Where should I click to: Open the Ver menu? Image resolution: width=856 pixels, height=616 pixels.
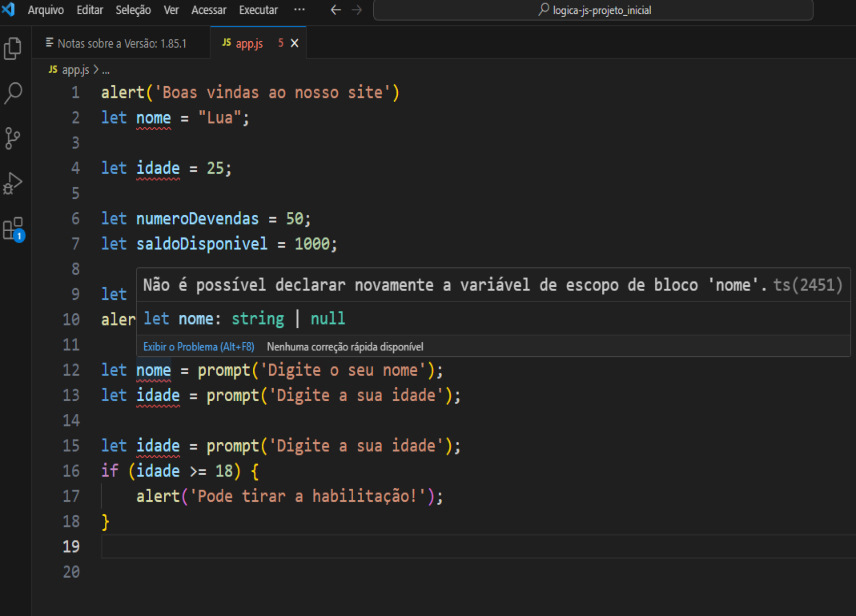[x=171, y=10]
